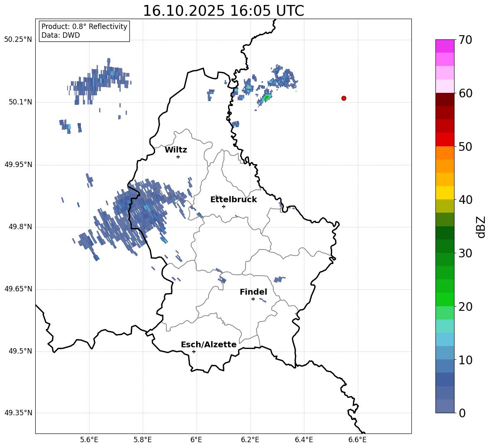This screenshot has width=491, height=448.
Task: Click the Wiltz city label
Action: pyautogui.click(x=176, y=150)
